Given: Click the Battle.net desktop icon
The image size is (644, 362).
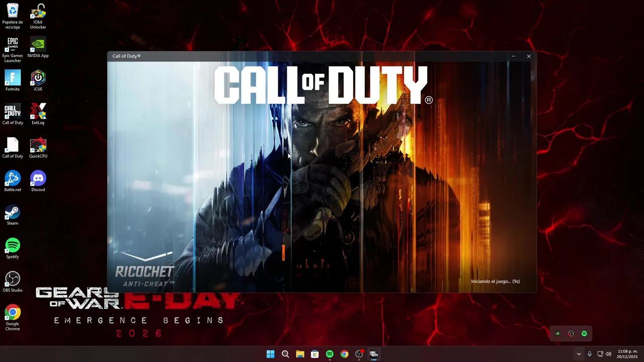Looking at the screenshot, I should 13,181.
